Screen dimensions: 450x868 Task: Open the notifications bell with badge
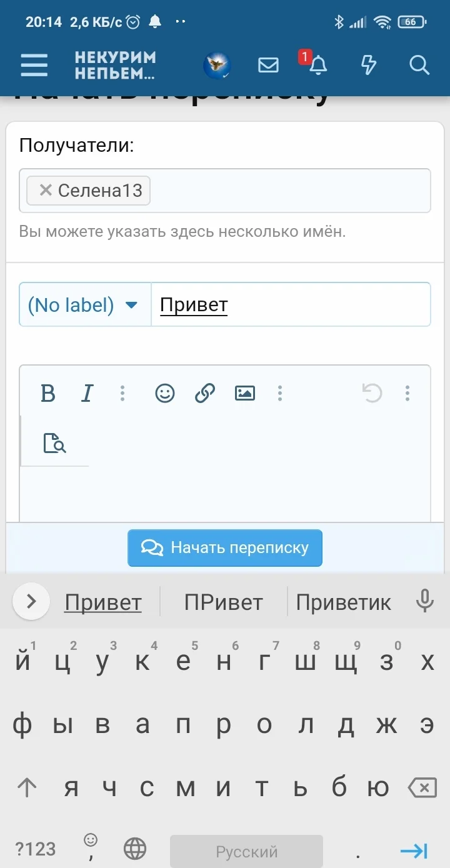point(317,65)
